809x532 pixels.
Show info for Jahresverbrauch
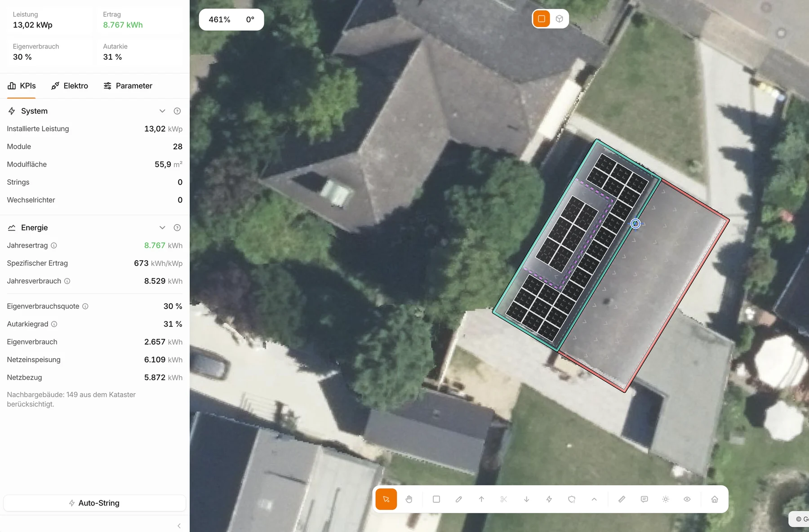[67, 281]
